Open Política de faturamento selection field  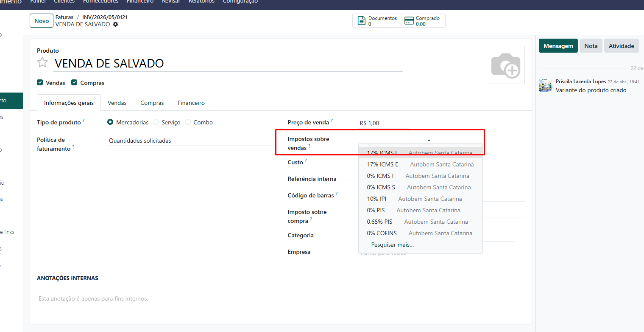(191, 141)
